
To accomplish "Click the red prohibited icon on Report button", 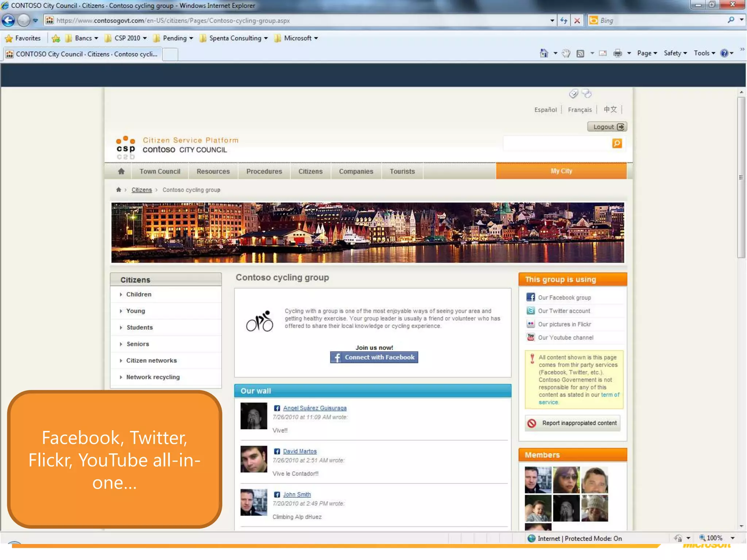I will (532, 423).
